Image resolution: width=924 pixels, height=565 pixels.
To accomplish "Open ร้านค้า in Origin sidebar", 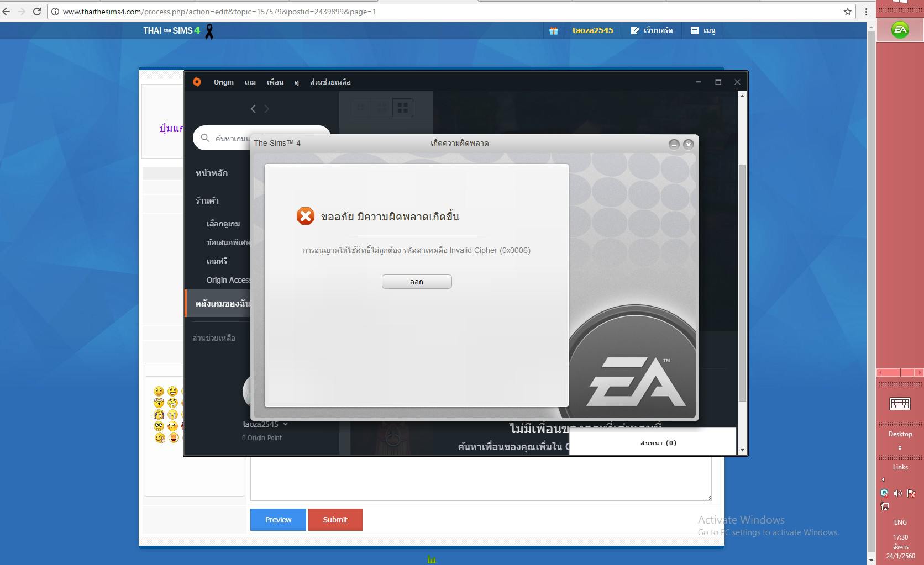I will (x=207, y=200).
